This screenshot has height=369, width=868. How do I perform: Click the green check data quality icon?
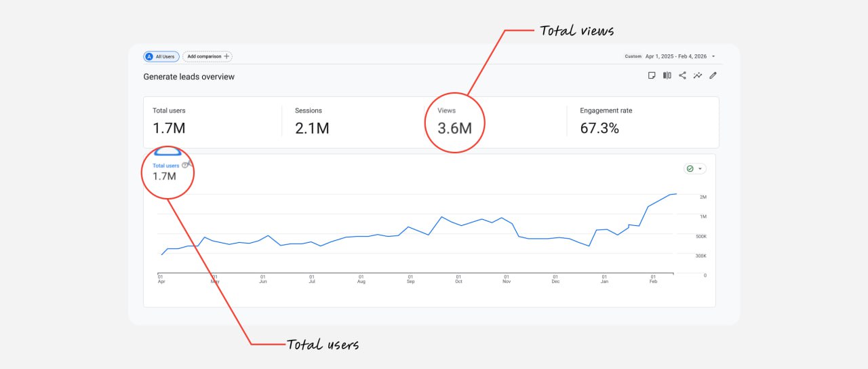point(690,169)
